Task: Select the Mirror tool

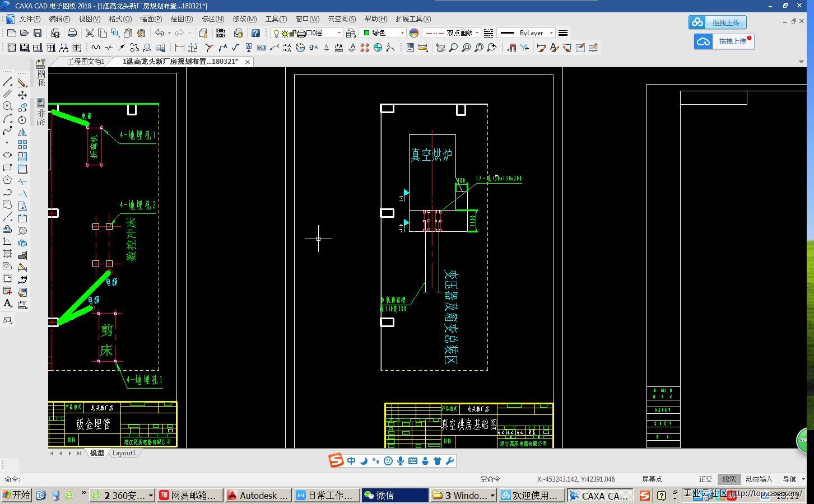Action: [22, 132]
